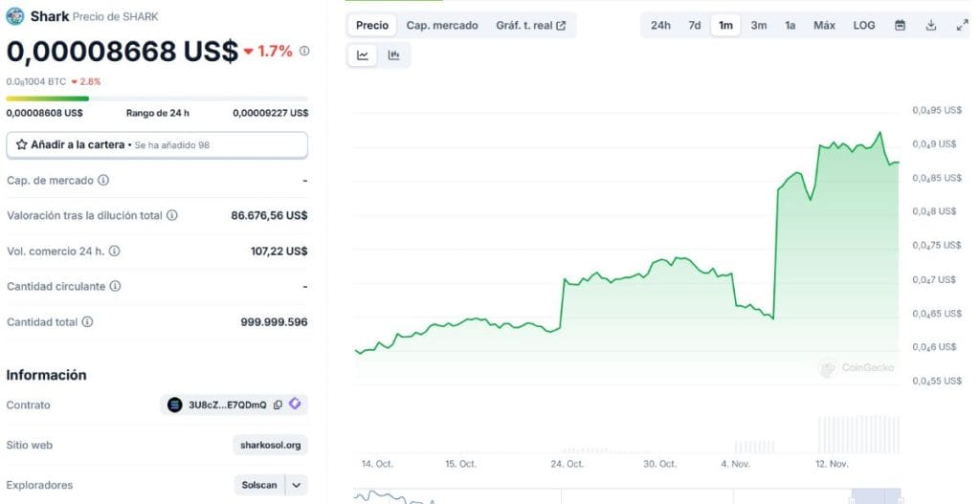The width and height of the screenshot is (980, 504).
Task: Select the Máx time range
Action: pyautogui.click(x=824, y=26)
